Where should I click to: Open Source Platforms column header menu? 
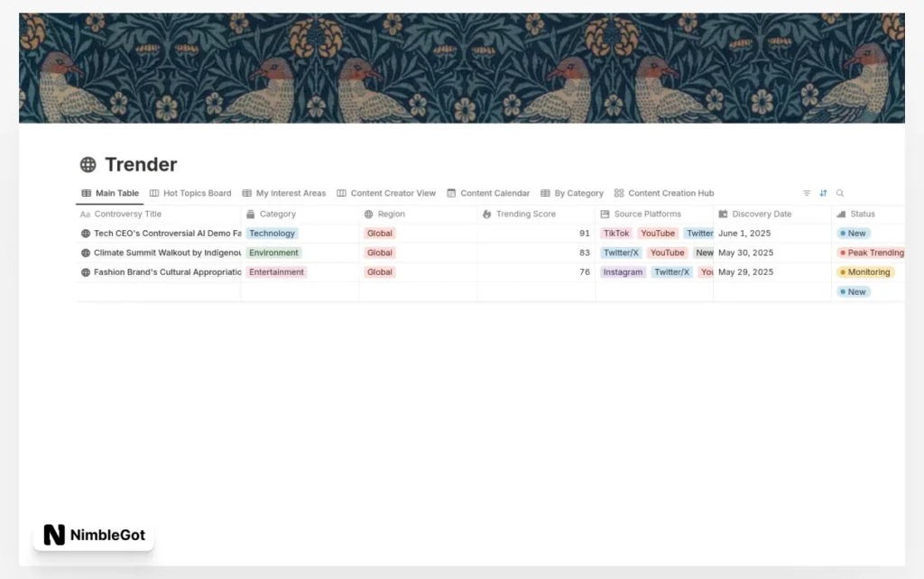click(x=655, y=214)
